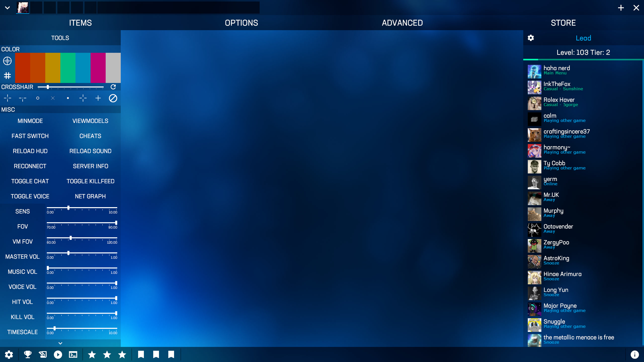Click the trophy achievements icon
644x362 pixels.
coord(28,354)
